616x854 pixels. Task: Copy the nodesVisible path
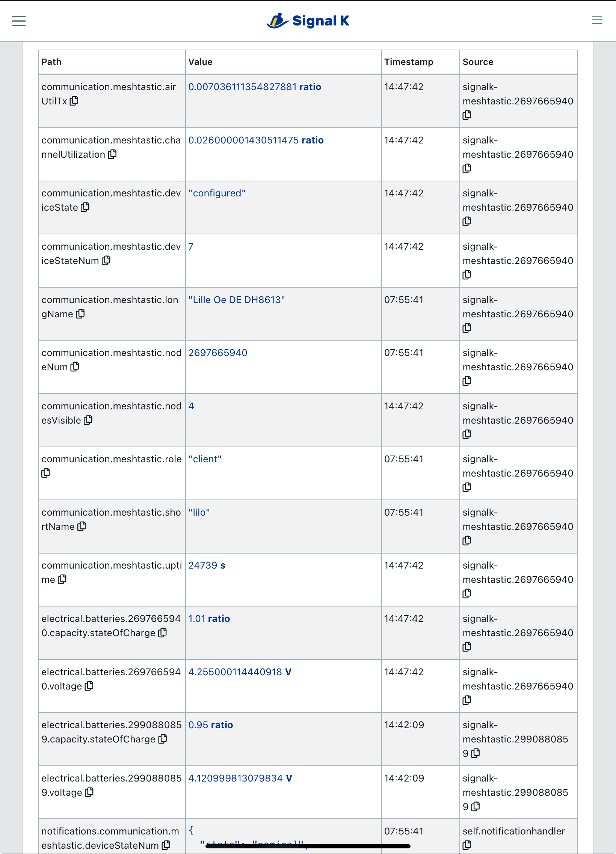click(88, 420)
